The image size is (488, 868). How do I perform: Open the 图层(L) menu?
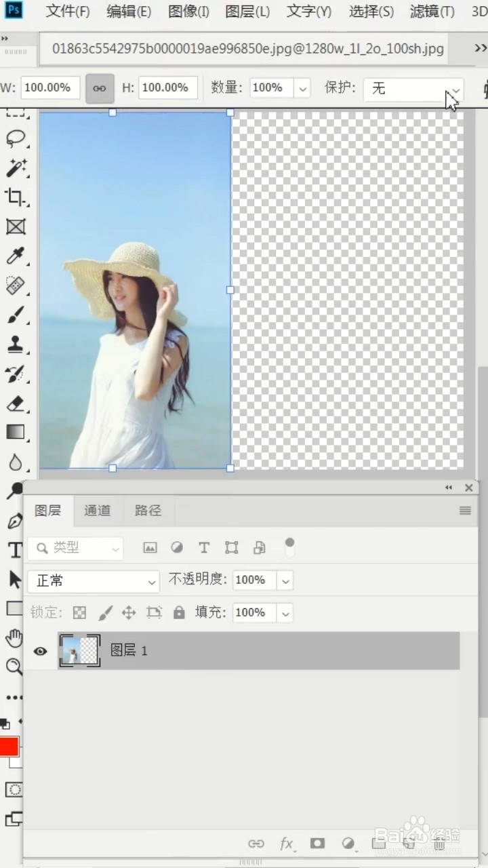247,12
